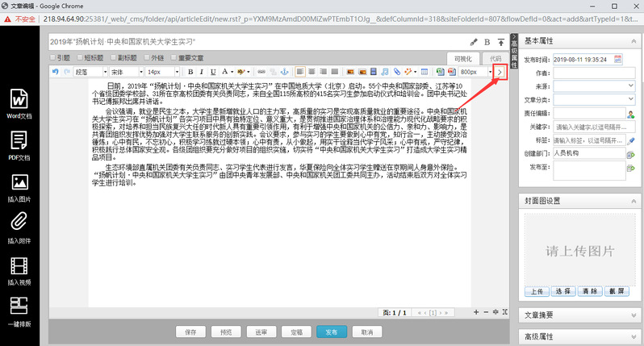The height and width of the screenshot is (346, 644).
Task: Attach a file using the toolbar paperclip icon
Action: [397, 72]
